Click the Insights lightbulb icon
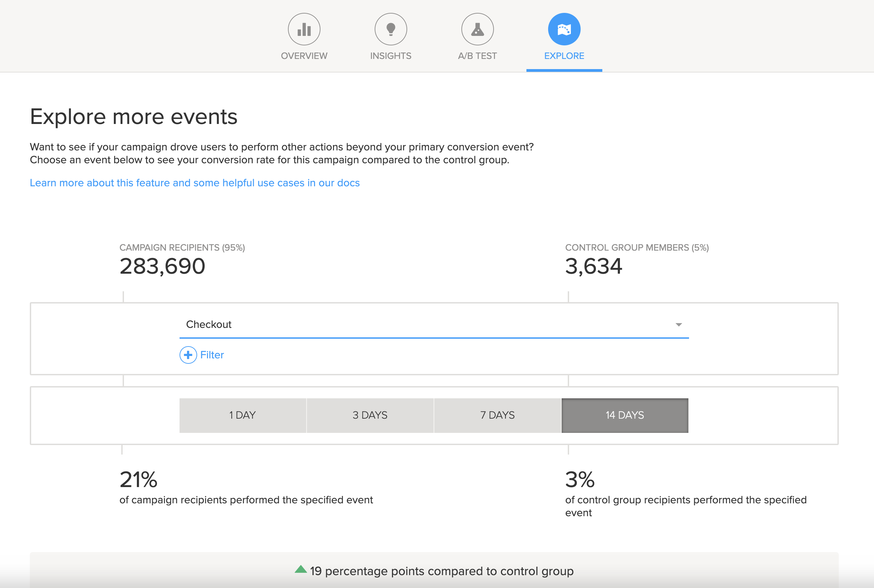The height and width of the screenshot is (588, 874). click(x=391, y=29)
